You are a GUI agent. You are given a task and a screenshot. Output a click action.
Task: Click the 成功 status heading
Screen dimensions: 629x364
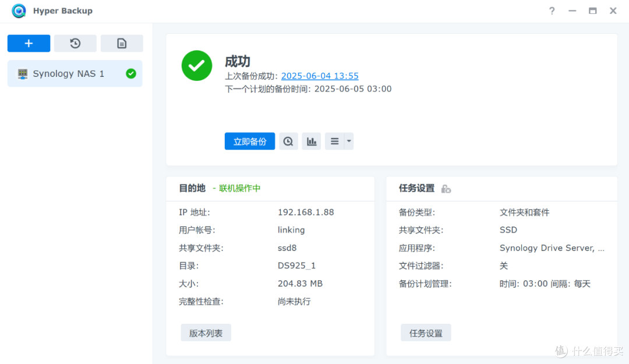point(238,61)
